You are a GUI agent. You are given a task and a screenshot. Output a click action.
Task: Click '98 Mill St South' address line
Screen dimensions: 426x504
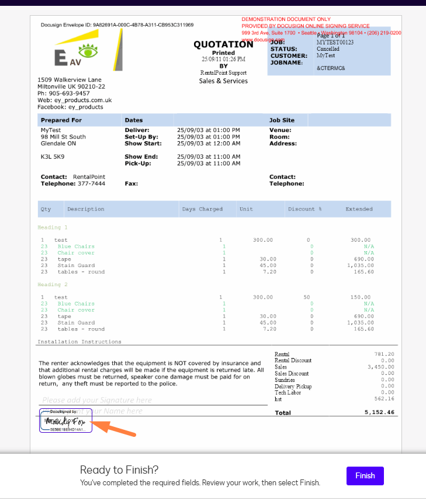(x=63, y=137)
